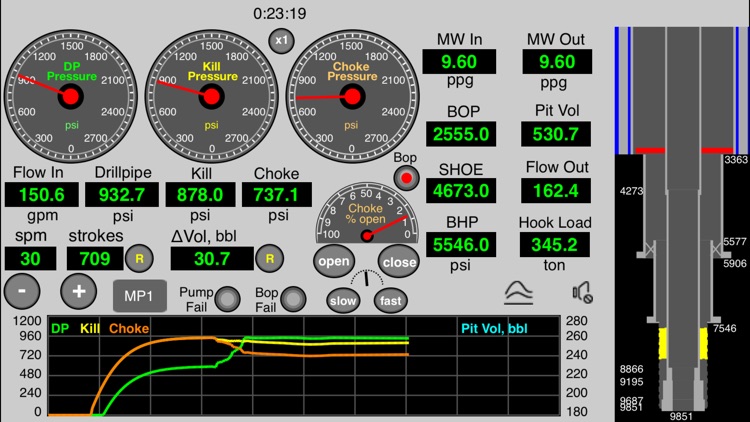Click the DP legend label in chart

[x=60, y=328]
